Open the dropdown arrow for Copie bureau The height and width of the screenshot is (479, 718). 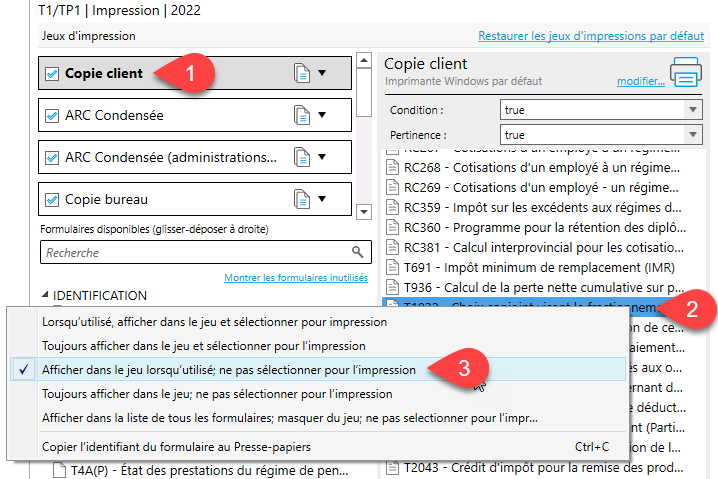(322, 199)
